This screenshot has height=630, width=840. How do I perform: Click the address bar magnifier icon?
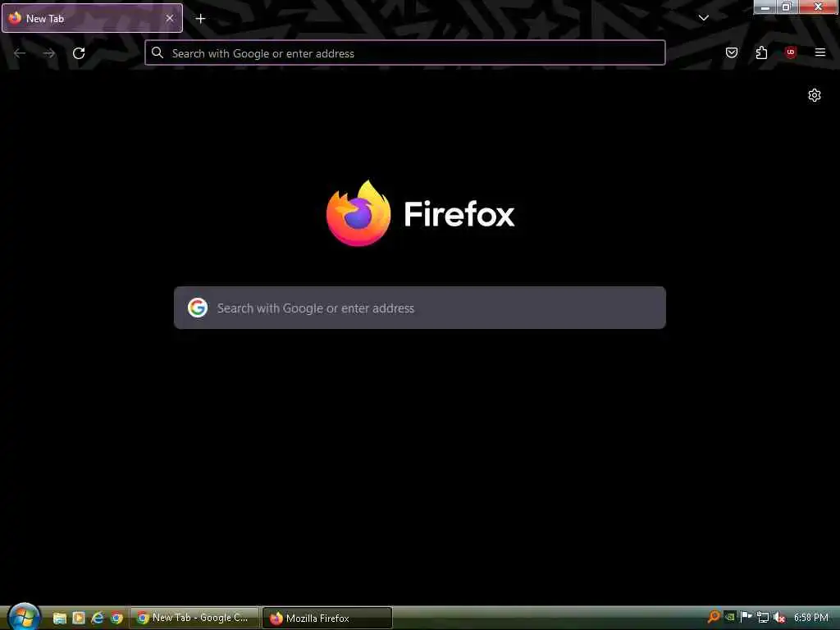157,52
